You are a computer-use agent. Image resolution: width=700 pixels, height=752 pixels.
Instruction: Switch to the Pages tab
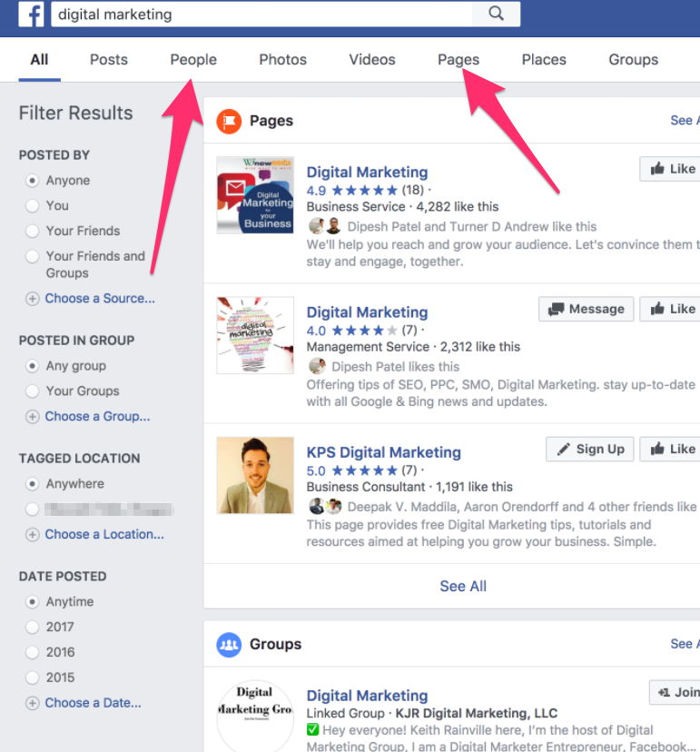point(458,59)
